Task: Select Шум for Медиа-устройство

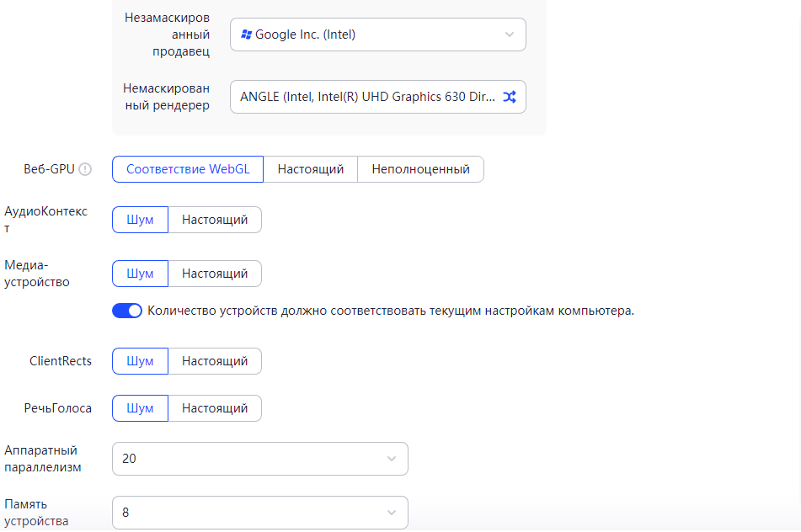Action: (x=140, y=274)
